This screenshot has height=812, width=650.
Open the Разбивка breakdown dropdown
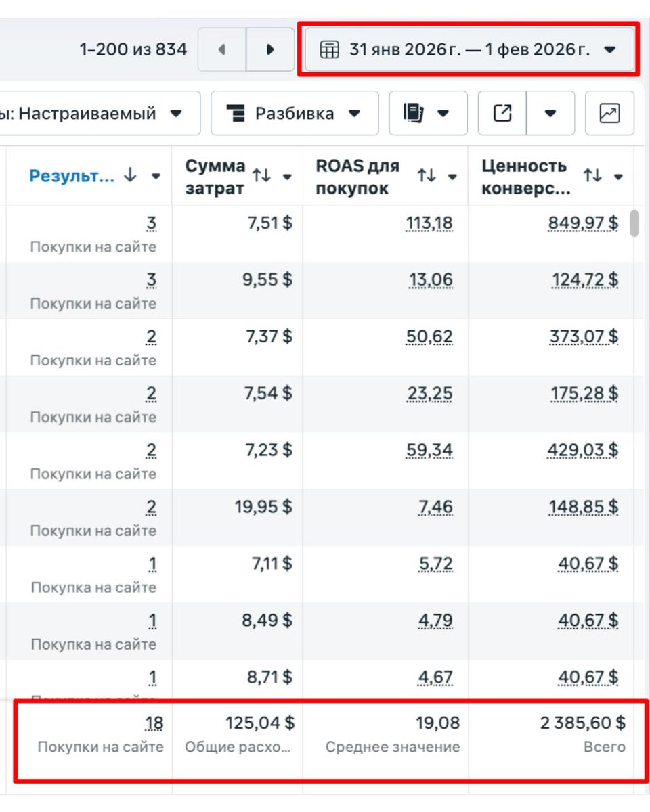point(295,114)
